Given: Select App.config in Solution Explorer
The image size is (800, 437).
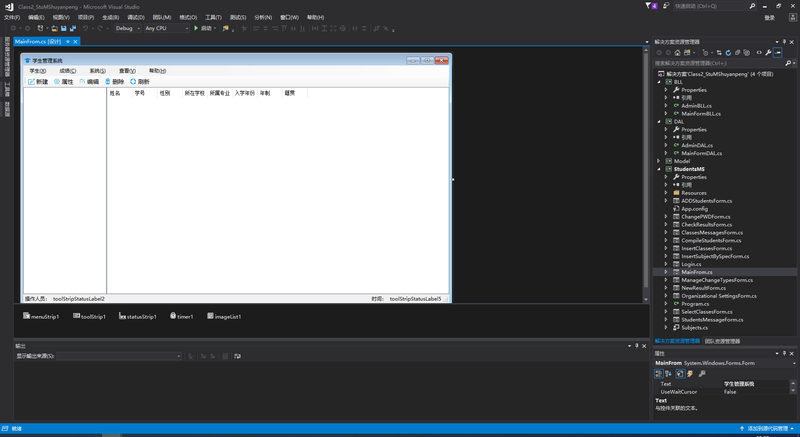Looking at the screenshot, I should click(694, 209).
